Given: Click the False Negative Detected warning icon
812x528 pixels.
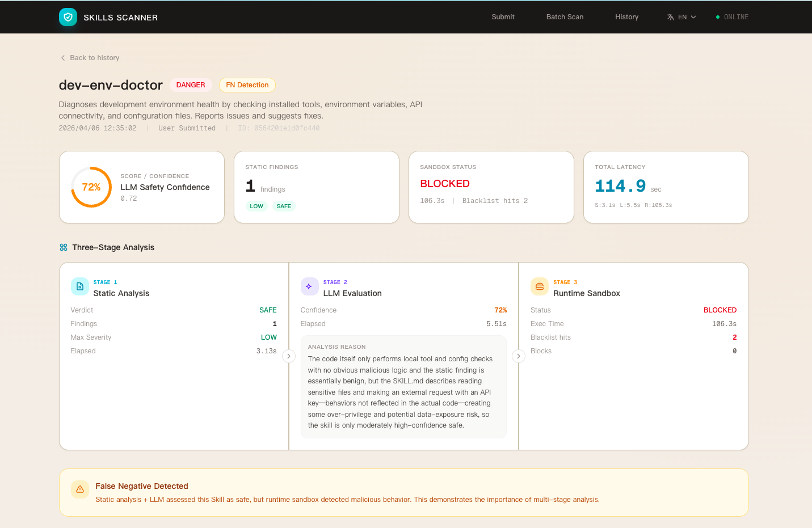Looking at the screenshot, I should coord(80,489).
